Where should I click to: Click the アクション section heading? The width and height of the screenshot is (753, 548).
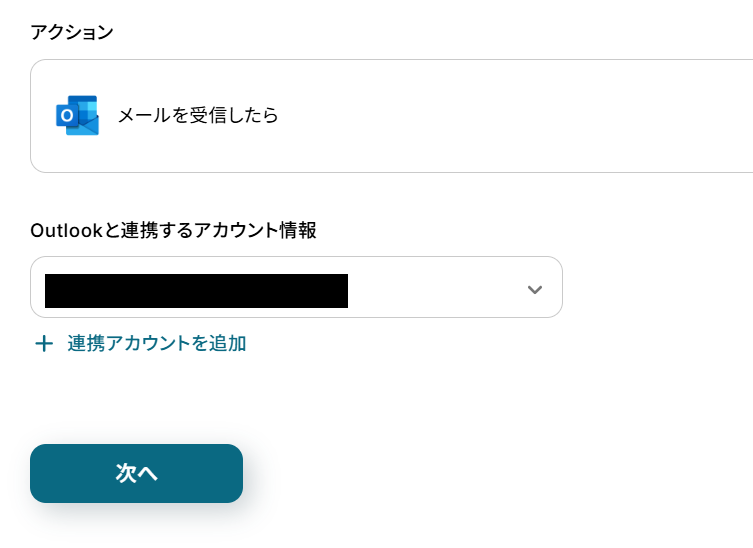tap(72, 32)
